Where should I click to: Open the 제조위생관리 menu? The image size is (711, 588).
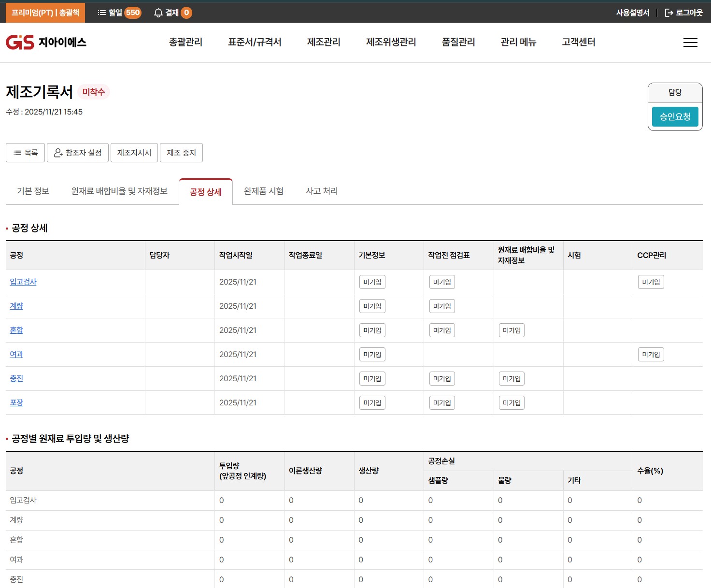[391, 42]
